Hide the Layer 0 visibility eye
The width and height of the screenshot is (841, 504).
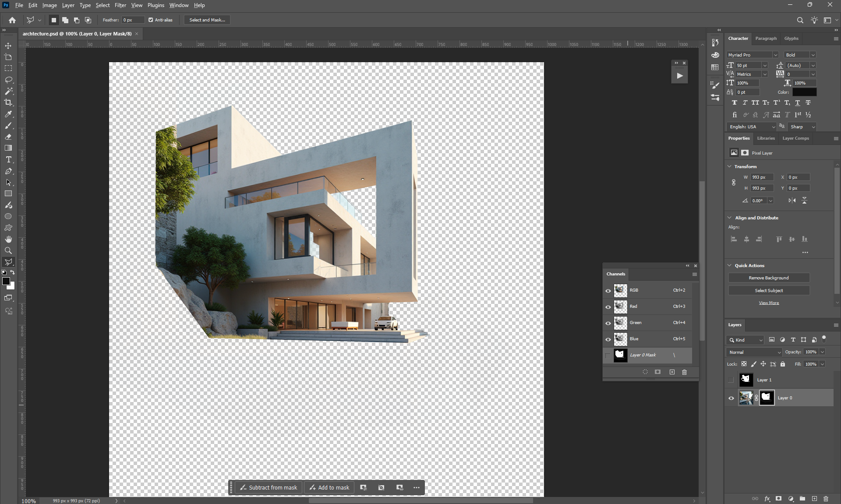[731, 398]
